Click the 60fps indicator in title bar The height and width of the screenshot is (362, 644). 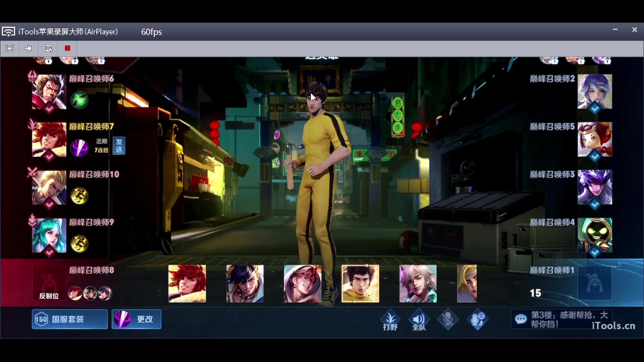click(x=151, y=32)
